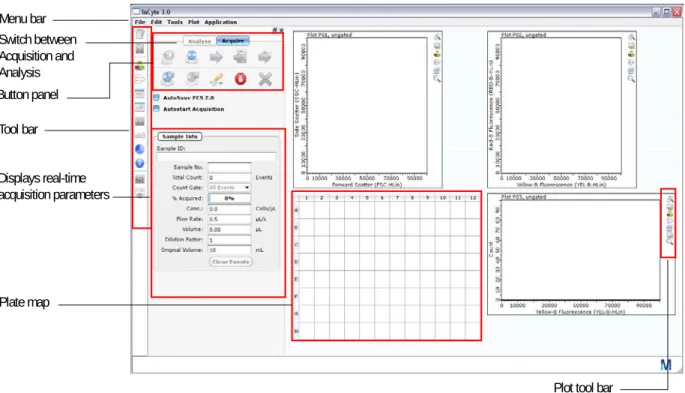Select row header A in plate map
This screenshot has height=393, width=685.
296,210
